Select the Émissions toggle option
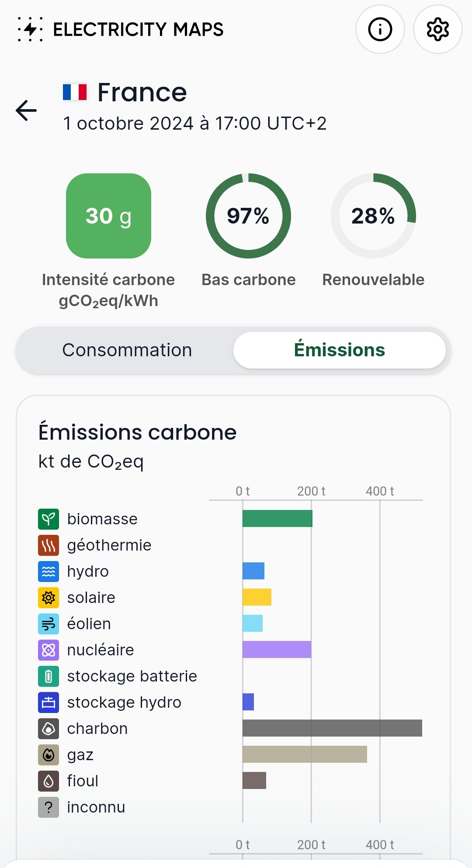This screenshot has width=472, height=868. [x=339, y=350]
